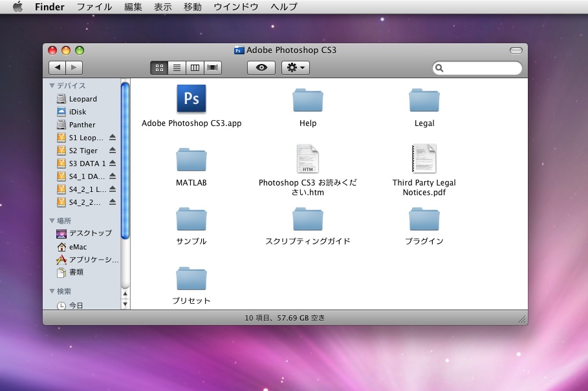Select the Legal folder
The image size is (588, 391).
(424, 100)
